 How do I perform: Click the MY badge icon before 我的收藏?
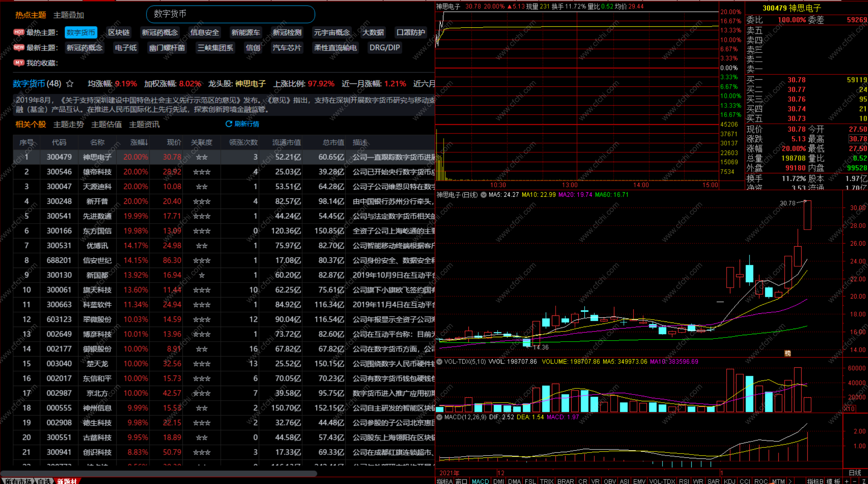pyautogui.click(x=19, y=63)
